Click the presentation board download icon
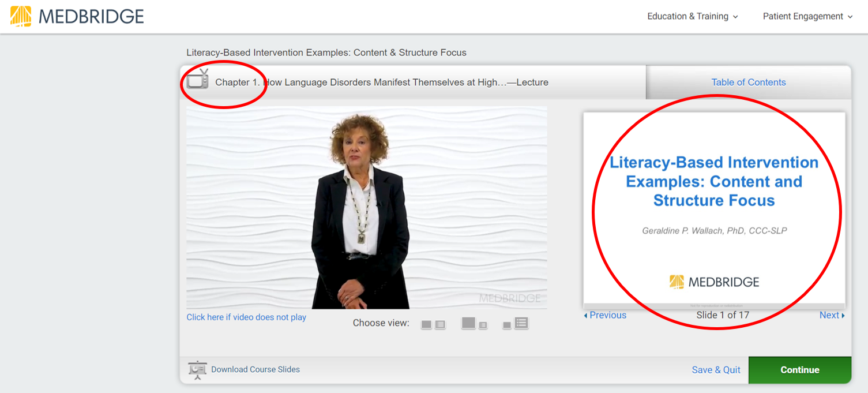Screen dimensions: 868x393 pos(197,370)
